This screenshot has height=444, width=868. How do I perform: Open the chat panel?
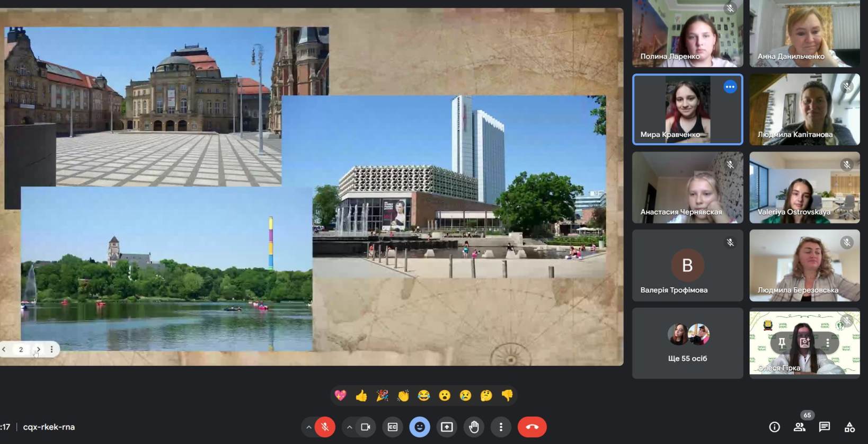pos(824,427)
